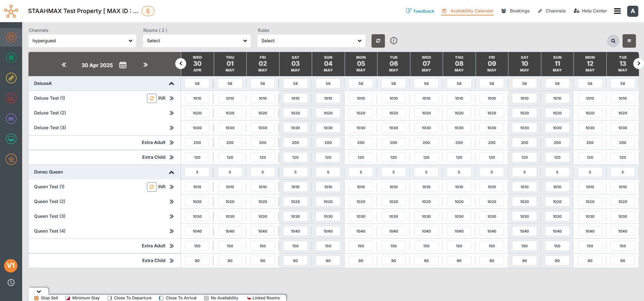Click the Minimum Stay legend swatch
644x301 pixels.
pos(68,298)
